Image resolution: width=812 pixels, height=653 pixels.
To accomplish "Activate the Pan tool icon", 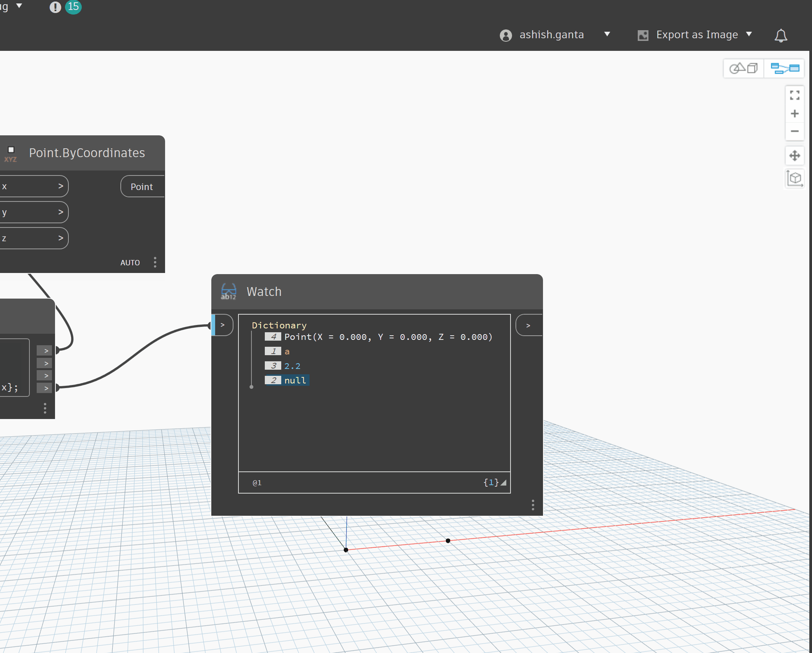I will coord(795,156).
